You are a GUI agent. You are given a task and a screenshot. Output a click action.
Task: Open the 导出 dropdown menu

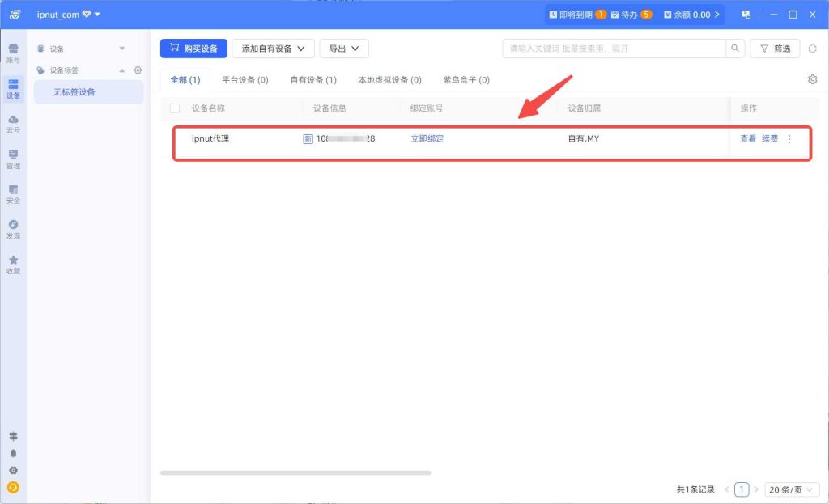coord(344,49)
